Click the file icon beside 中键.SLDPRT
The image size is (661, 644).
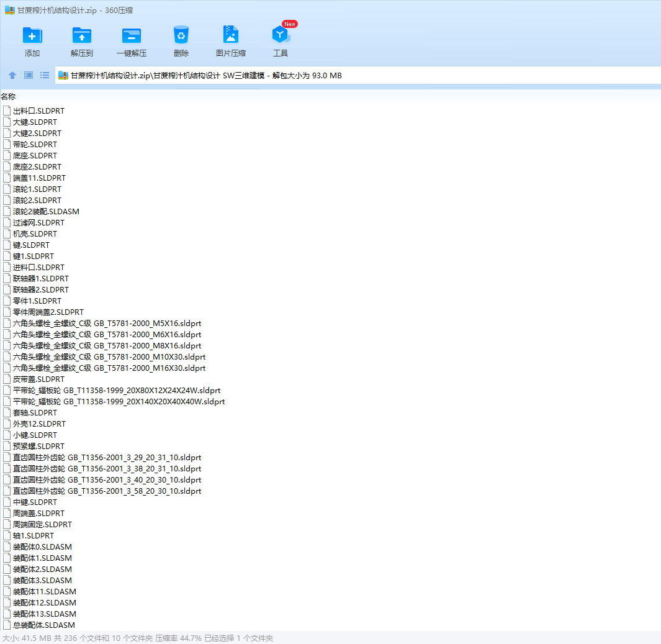pos(7,502)
